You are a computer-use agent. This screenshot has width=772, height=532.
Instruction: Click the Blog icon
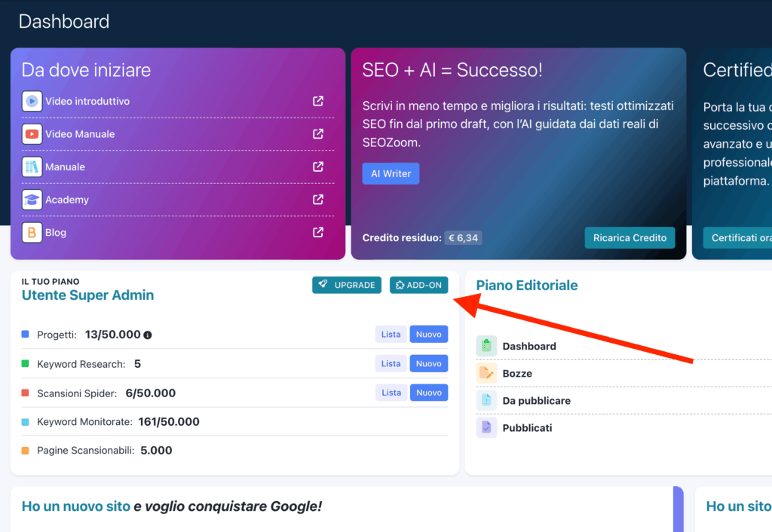pos(32,232)
